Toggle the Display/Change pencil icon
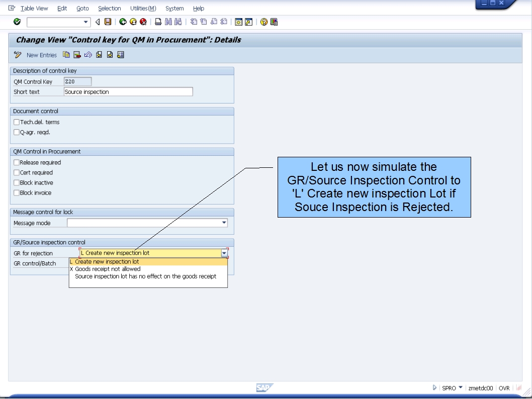 click(x=18, y=55)
